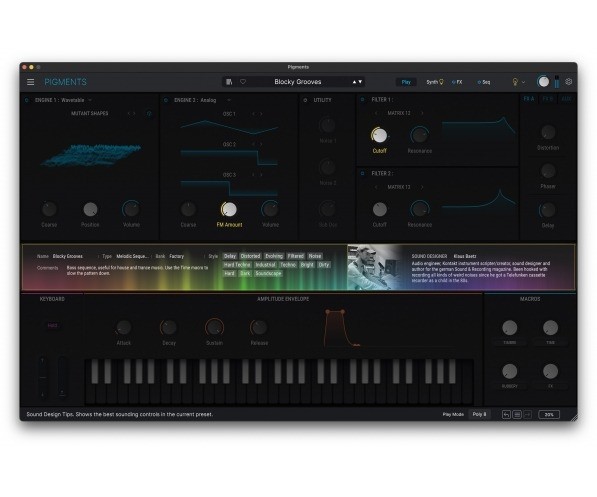Click the FM Amount knob in Engine 2
This screenshot has height=497, width=597.
229,209
